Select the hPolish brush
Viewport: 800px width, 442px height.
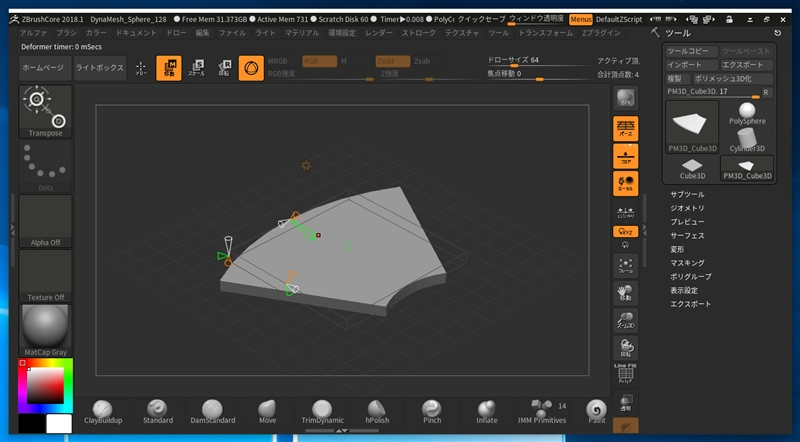[x=377, y=412]
